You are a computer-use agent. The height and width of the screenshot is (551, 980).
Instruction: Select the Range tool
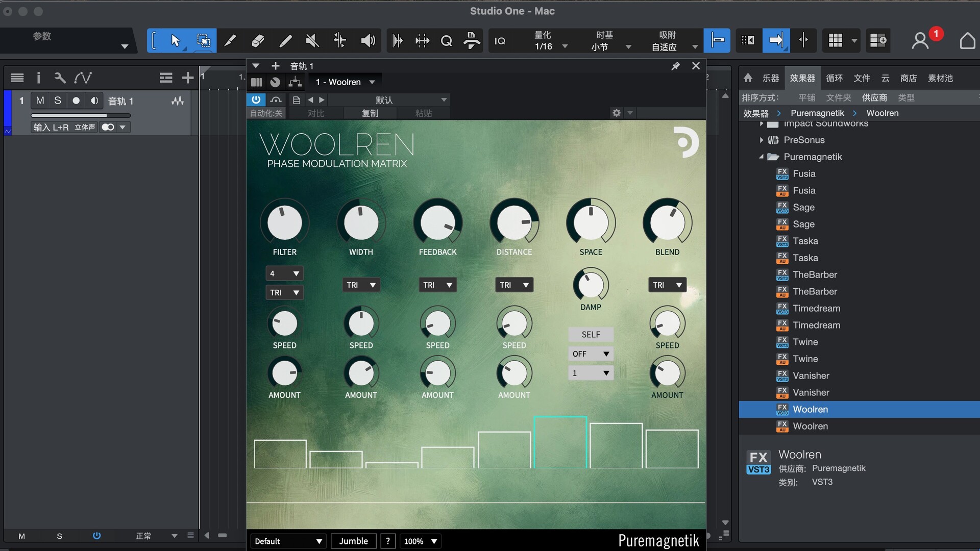pyautogui.click(x=203, y=41)
